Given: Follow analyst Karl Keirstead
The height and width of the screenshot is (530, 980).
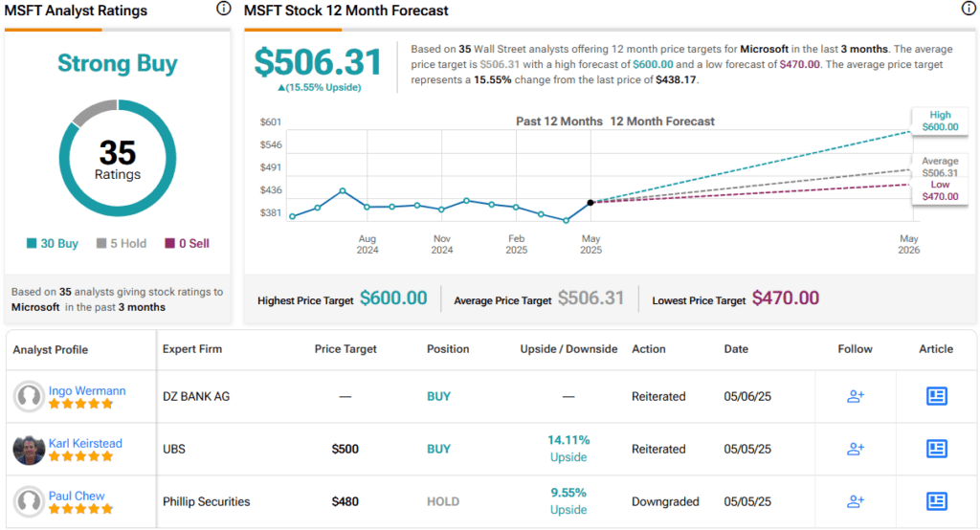Looking at the screenshot, I should pos(856,449).
